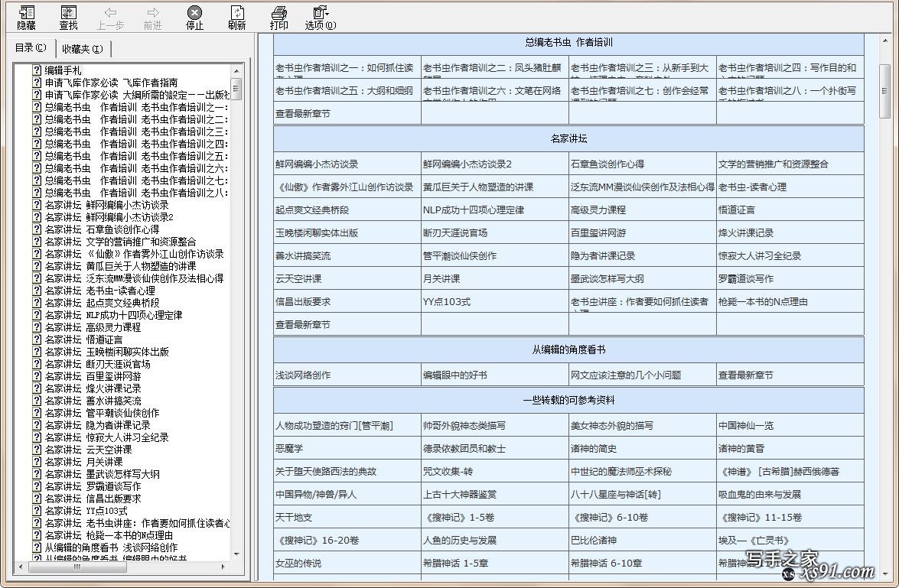Click the 打印 (Print) toolbar icon
This screenshot has width=899, height=588.
[278, 12]
